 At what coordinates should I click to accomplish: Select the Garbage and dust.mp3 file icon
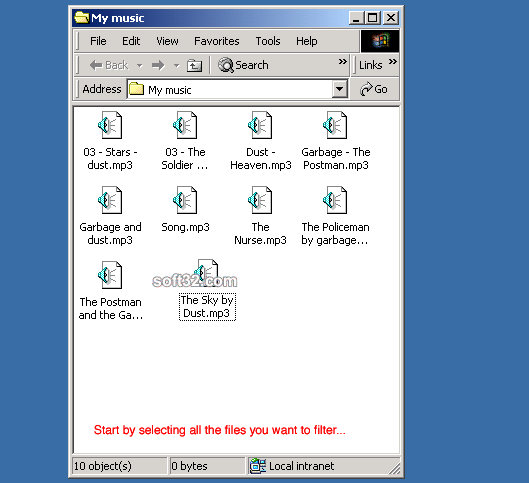tap(110, 200)
